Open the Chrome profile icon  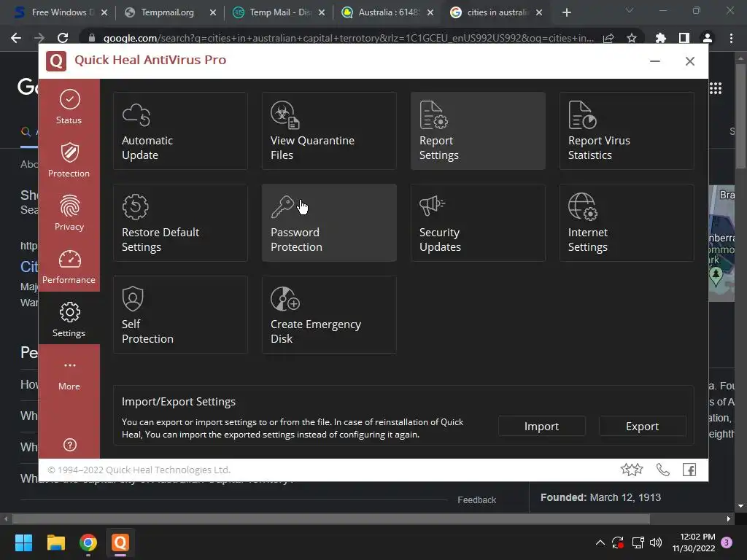pyautogui.click(x=708, y=38)
